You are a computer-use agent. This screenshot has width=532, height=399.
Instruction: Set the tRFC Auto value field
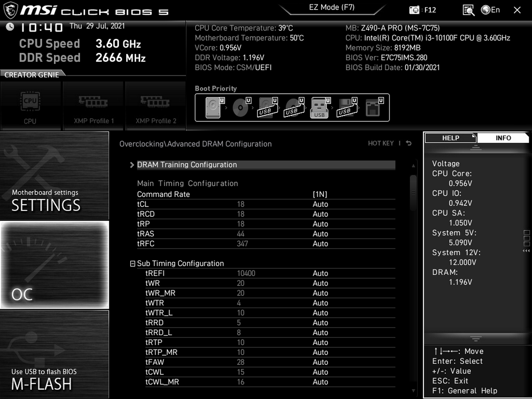pos(320,244)
